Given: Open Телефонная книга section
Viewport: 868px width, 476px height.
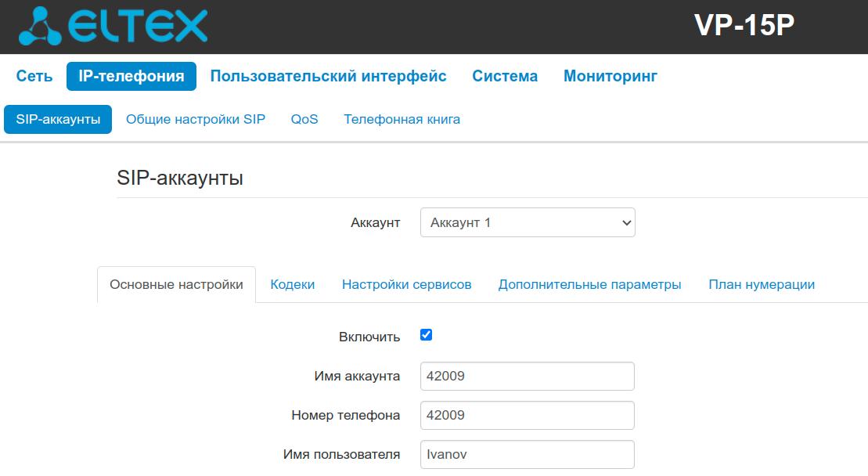Looking at the screenshot, I should 402,120.
